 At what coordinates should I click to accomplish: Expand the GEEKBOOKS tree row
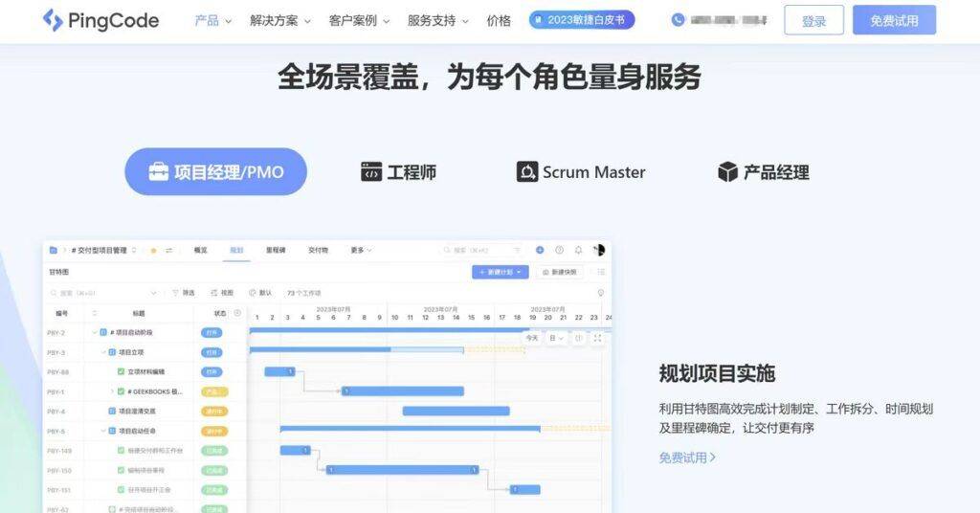point(112,391)
